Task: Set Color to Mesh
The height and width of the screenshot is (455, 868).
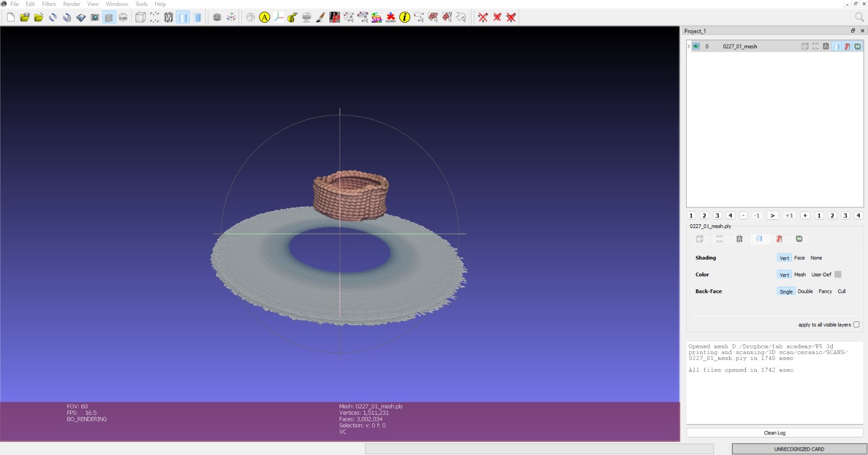Action: pos(800,275)
